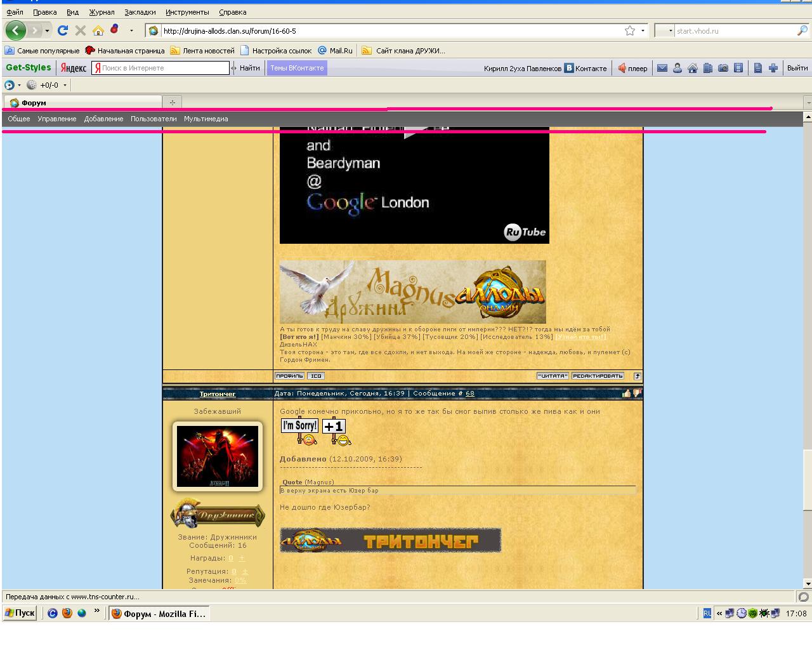Image resolution: width=812 pixels, height=650 pixels.
Task: Click the Yandex search input field
Action: click(160, 68)
